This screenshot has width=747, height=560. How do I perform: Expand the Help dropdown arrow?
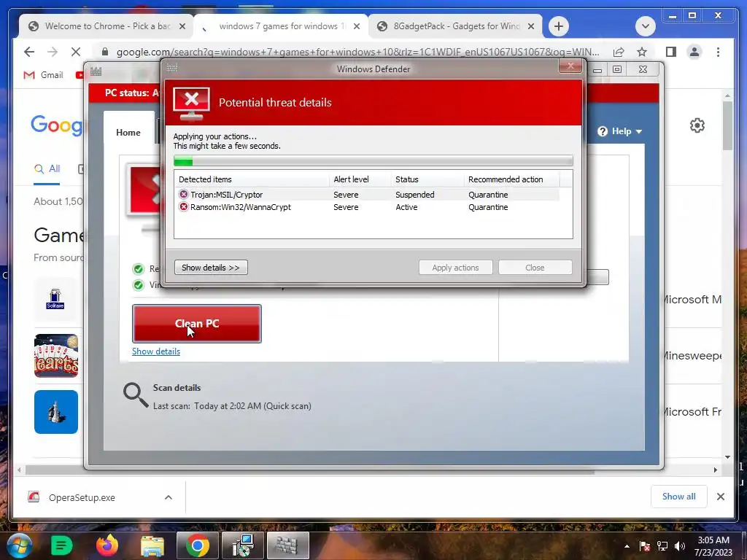(x=639, y=131)
